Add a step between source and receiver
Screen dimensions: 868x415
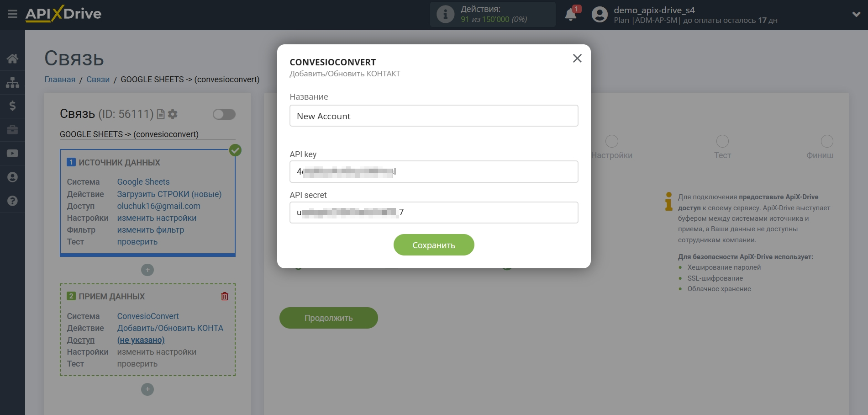[x=147, y=270]
